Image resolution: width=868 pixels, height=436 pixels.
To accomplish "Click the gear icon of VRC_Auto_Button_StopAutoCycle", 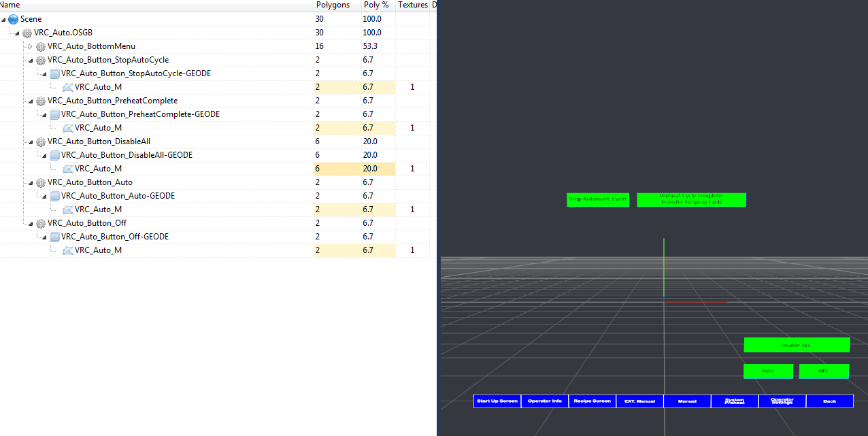I will (40, 60).
